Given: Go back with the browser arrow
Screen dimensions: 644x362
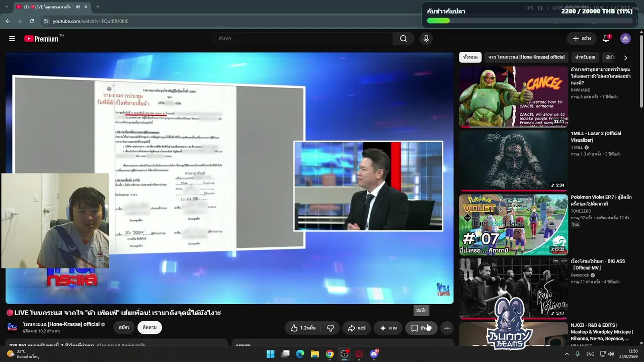Looking at the screenshot, I should click(8, 21).
